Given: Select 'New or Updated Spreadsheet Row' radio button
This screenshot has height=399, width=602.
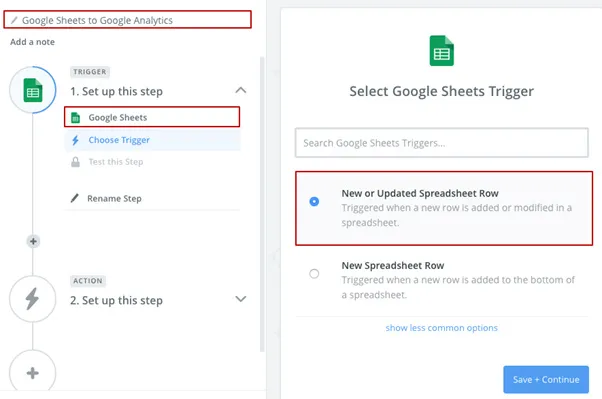Looking at the screenshot, I should (314, 201).
